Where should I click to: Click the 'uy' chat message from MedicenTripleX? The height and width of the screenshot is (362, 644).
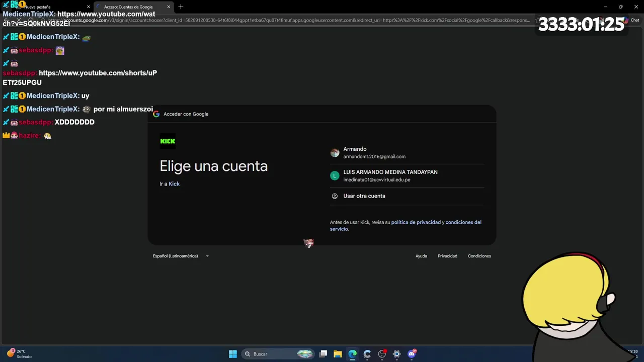click(86, 96)
